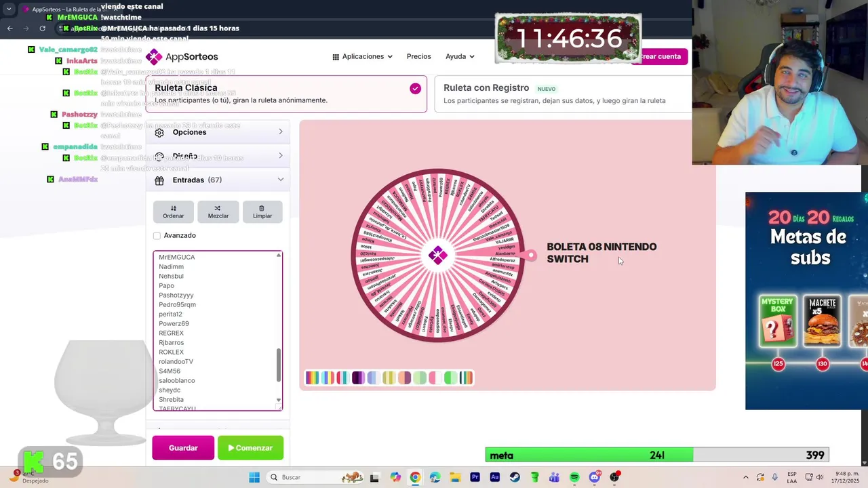Viewport: 868px width, 488px height.
Task: Open File Explorer from the taskbar
Action: pyautogui.click(x=455, y=477)
